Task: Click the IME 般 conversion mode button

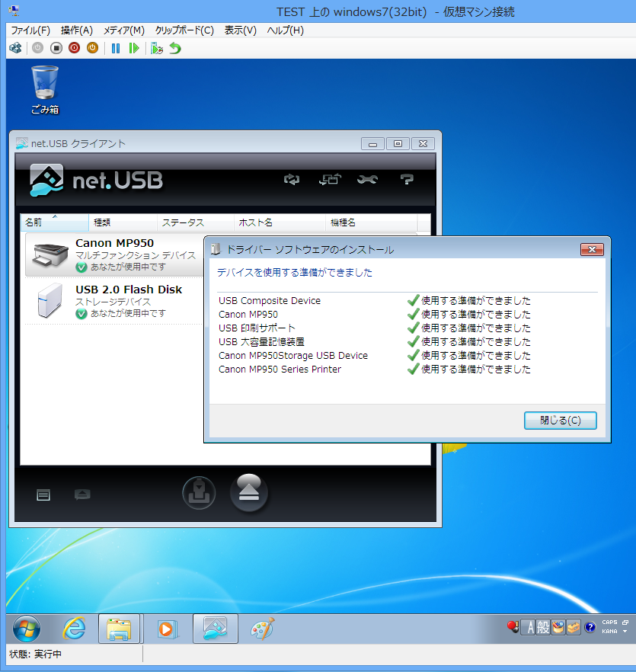Action: pyautogui.click(x=543, y=628)
